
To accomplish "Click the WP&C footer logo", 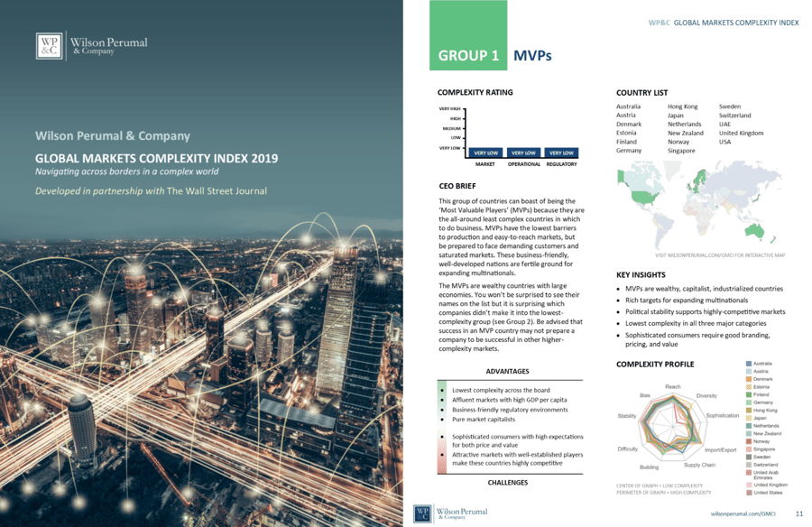I will [422, 513].
